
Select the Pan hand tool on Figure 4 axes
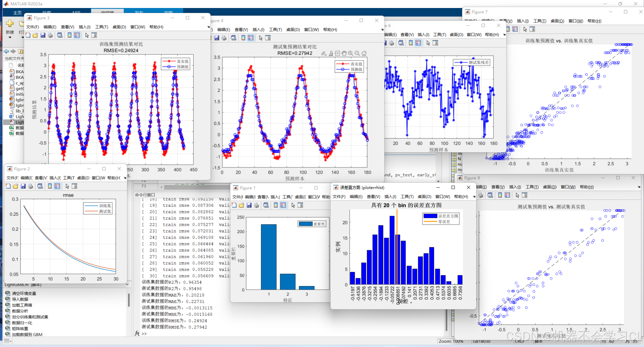[344, 53]
